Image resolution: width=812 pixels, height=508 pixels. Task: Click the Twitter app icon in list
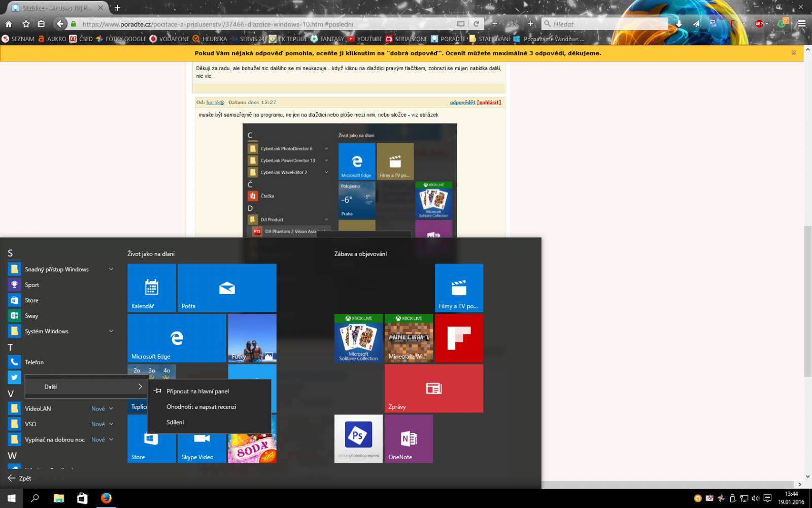pyautogui.click(x=14, y=377)
